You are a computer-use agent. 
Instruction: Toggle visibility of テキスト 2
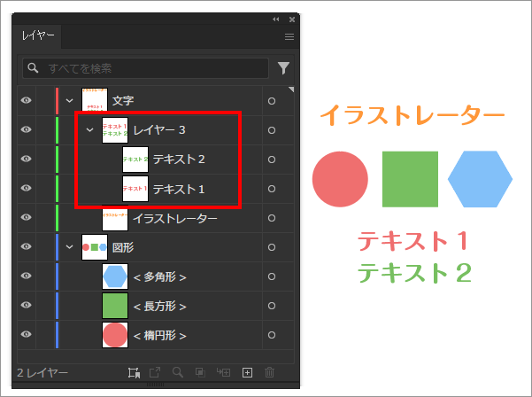click(27, 159)
